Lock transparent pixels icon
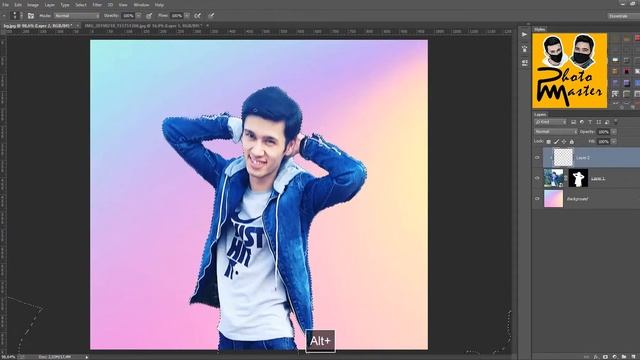640x360 pixels. coord(549,142)
